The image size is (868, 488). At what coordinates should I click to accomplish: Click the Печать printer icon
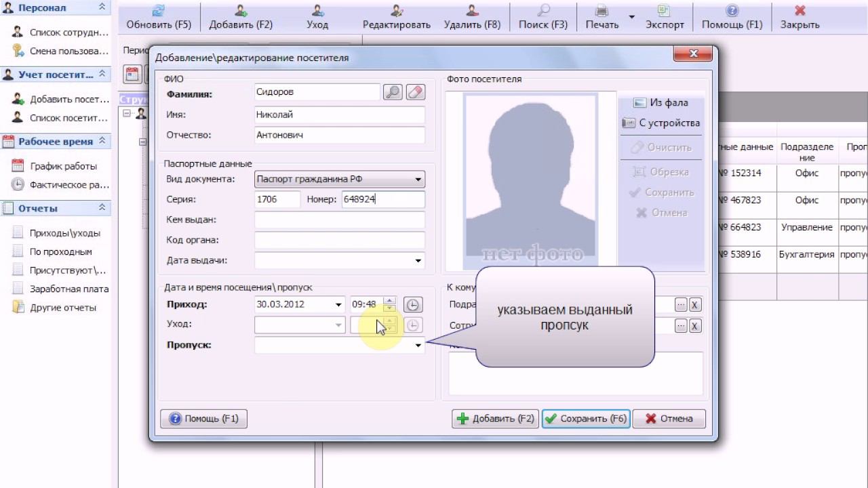[x=601, y=10]
